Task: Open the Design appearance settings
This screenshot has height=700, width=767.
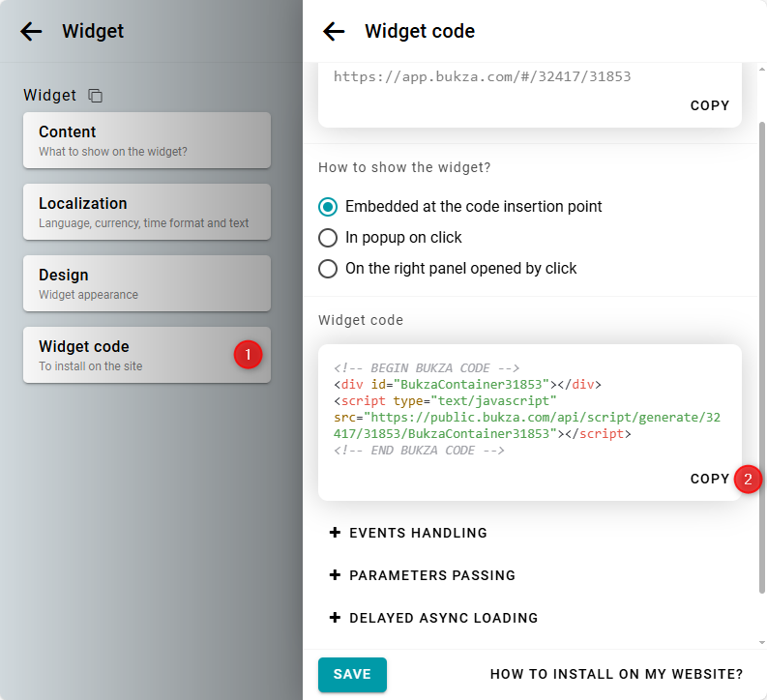Action: [x=147, y=283]
